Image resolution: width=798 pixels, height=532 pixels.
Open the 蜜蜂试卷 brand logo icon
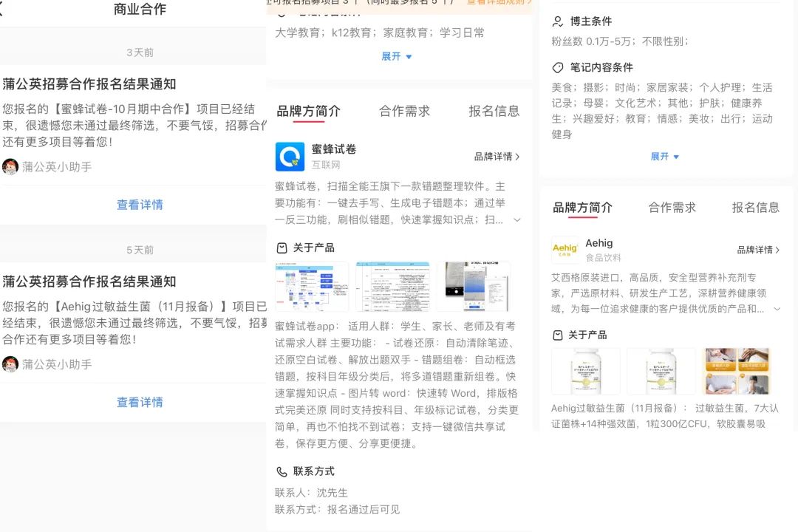click(290, 157)
